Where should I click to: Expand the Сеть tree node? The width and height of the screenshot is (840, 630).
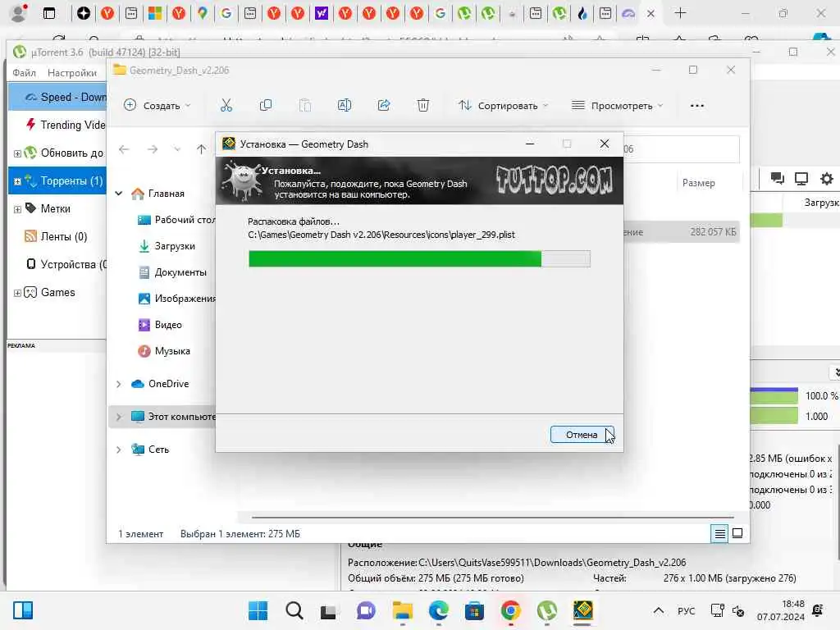(119, 450)
